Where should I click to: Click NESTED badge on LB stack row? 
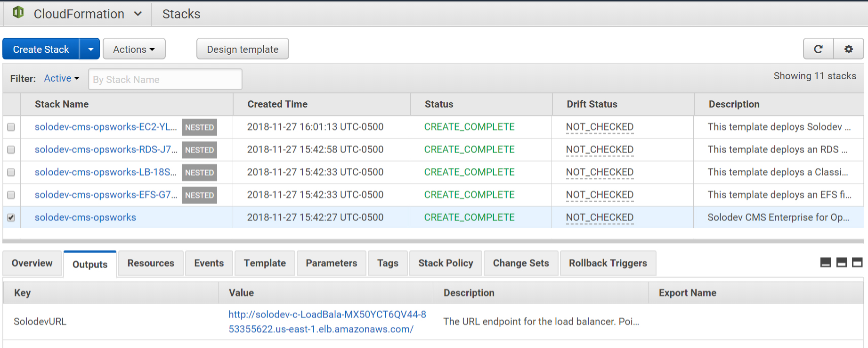point(199,173)
